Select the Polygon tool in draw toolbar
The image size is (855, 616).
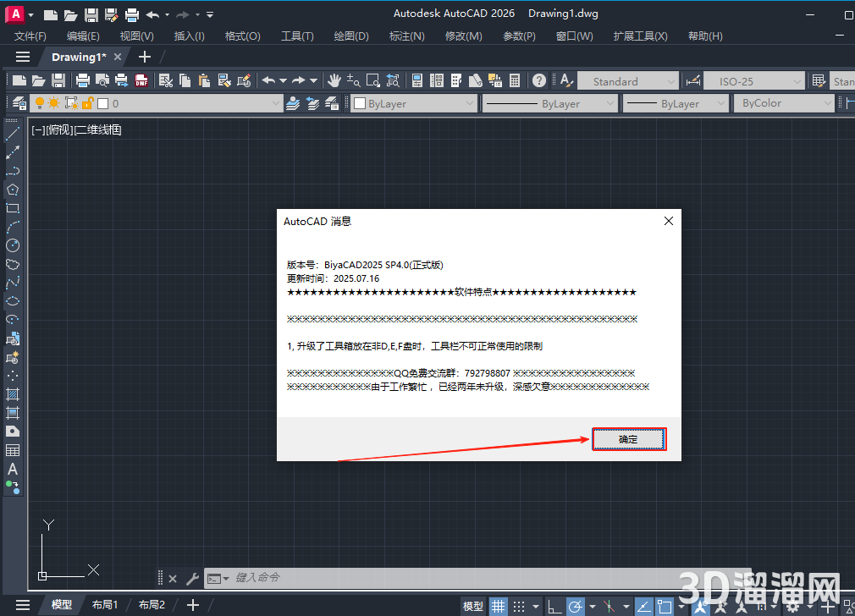pyautogui.click(x=13, y=190)
